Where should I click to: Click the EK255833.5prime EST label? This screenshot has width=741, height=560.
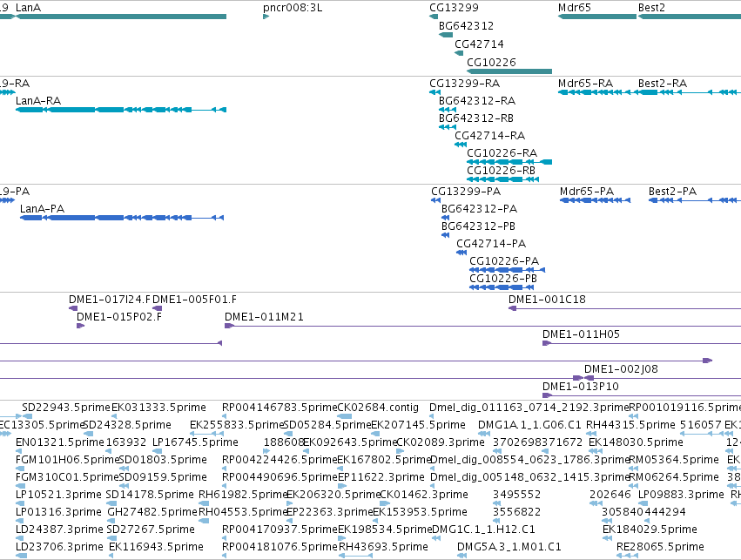[x=236, y=425]
